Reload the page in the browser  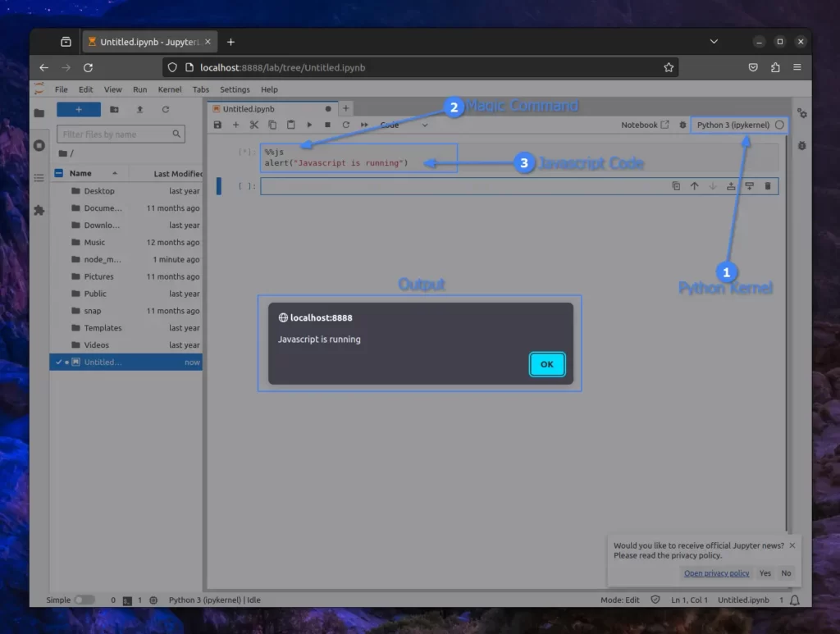coord(88,67)
